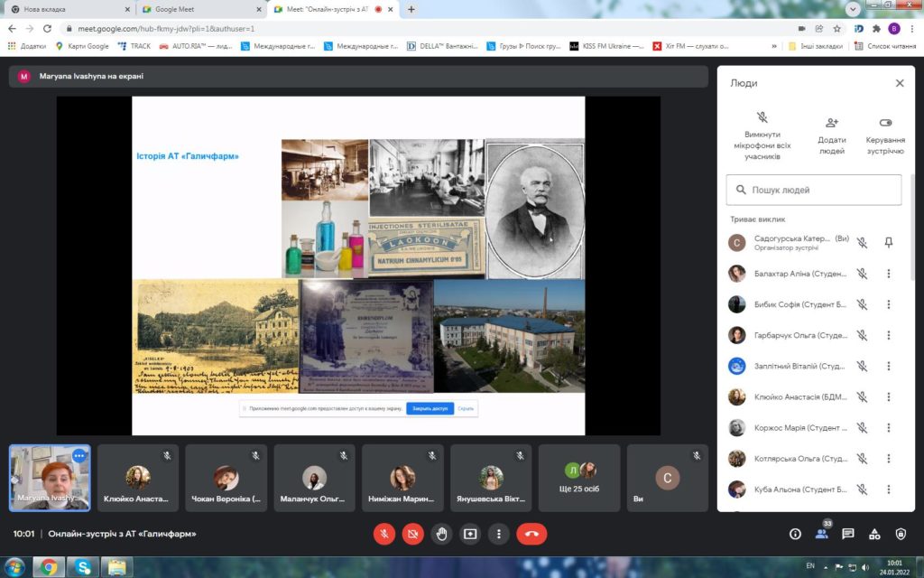Click the present screen button

(470, 534)
